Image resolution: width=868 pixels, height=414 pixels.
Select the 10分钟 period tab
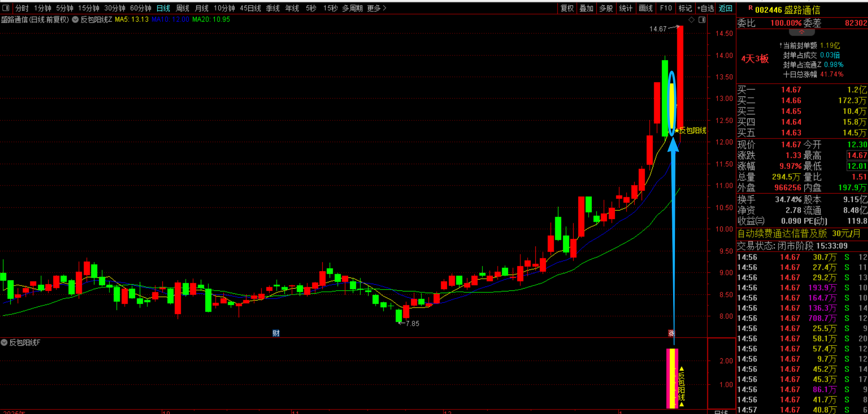coord(224,8)
